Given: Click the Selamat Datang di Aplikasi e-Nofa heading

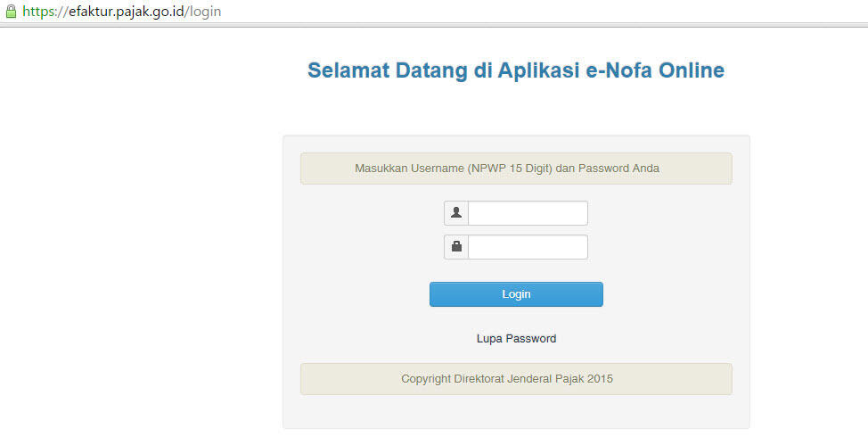Looking at the screenshot, I should coord(516,70).
